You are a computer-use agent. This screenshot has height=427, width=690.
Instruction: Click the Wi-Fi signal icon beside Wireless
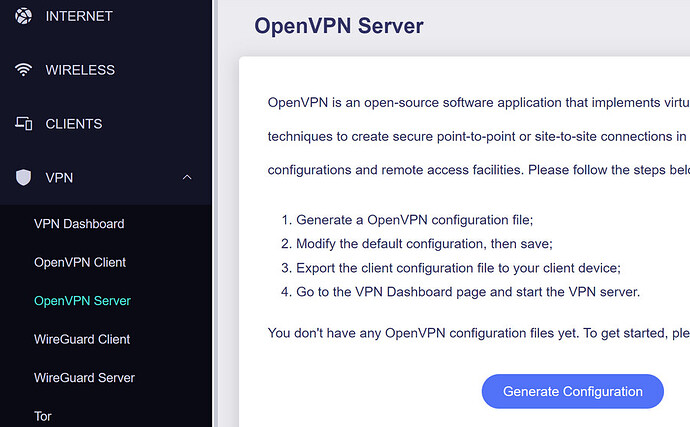24,70
